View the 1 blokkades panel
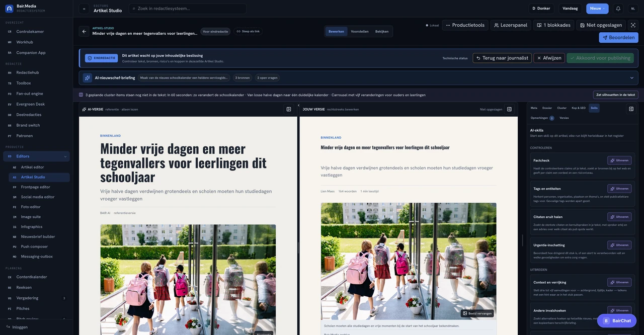The width and height of the screenshot is (644, 335). [553, 25]
